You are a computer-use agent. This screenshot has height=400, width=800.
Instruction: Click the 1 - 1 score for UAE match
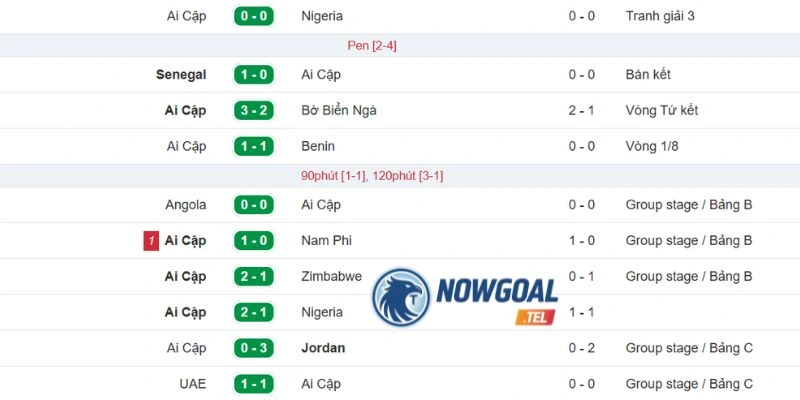(254, 384)
